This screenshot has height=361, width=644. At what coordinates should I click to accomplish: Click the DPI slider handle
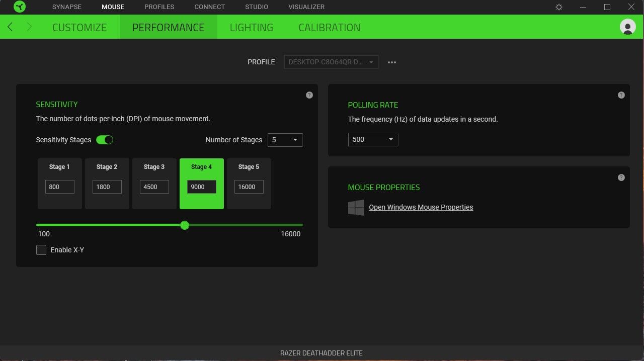(185, 225)
